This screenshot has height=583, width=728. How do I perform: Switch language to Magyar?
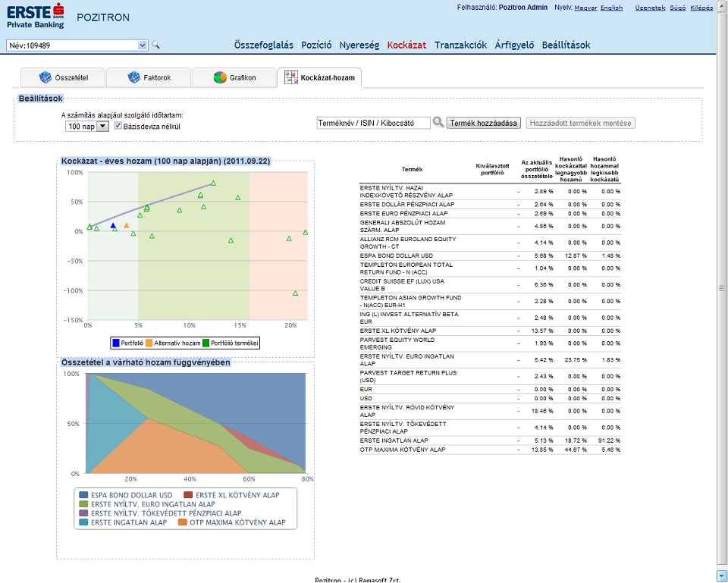586,8
